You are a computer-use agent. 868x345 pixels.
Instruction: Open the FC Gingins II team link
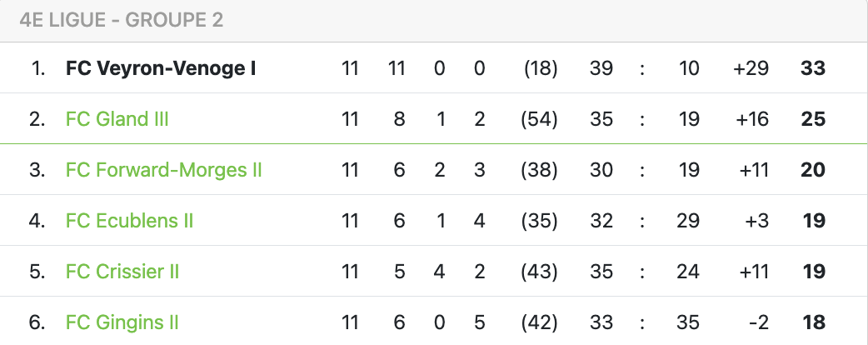[x=122, y=322]
